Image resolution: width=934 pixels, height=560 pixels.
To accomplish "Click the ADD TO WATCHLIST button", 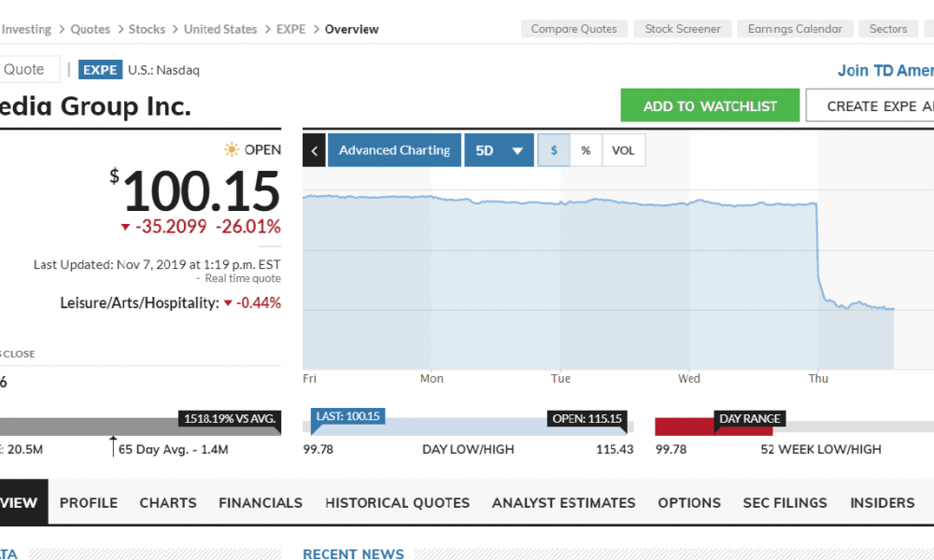I will coord(710,105).
